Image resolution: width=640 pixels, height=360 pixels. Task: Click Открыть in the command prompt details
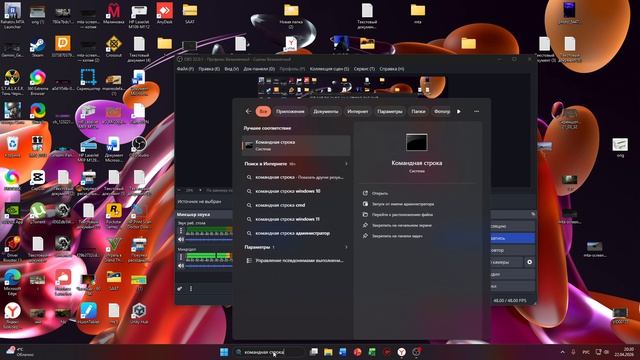pos(380,193)
